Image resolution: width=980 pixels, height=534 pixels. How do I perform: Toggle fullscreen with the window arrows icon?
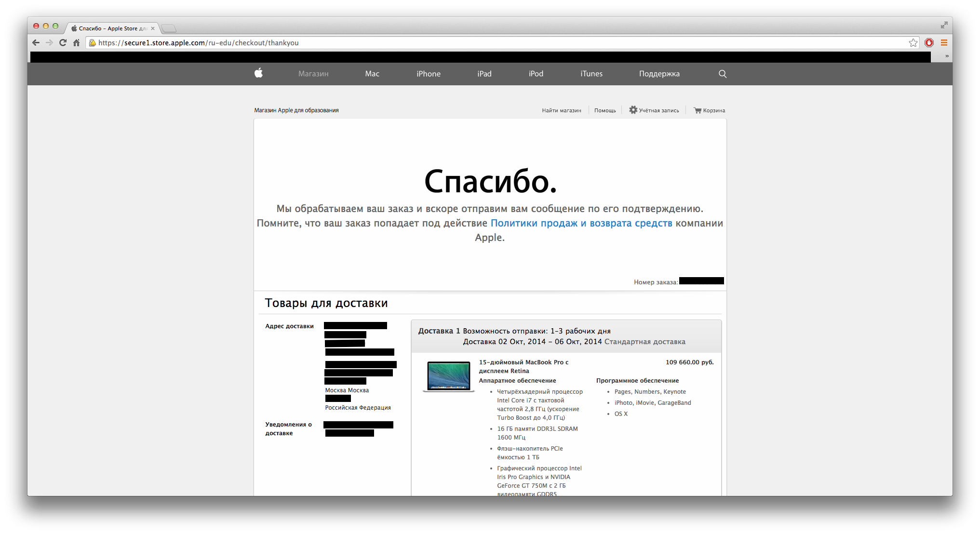point(944,25)
